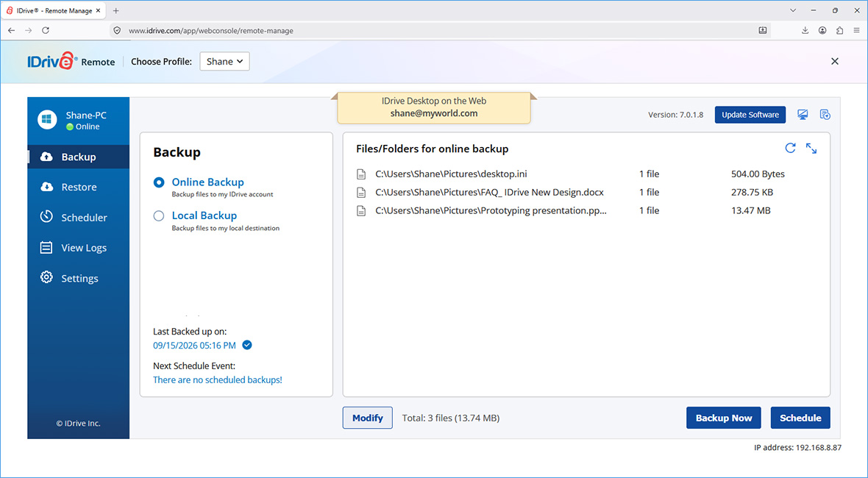Screen dimensions: 868x478
Task: Click the install app icon in address bar
Action: [x=763, y=30]
